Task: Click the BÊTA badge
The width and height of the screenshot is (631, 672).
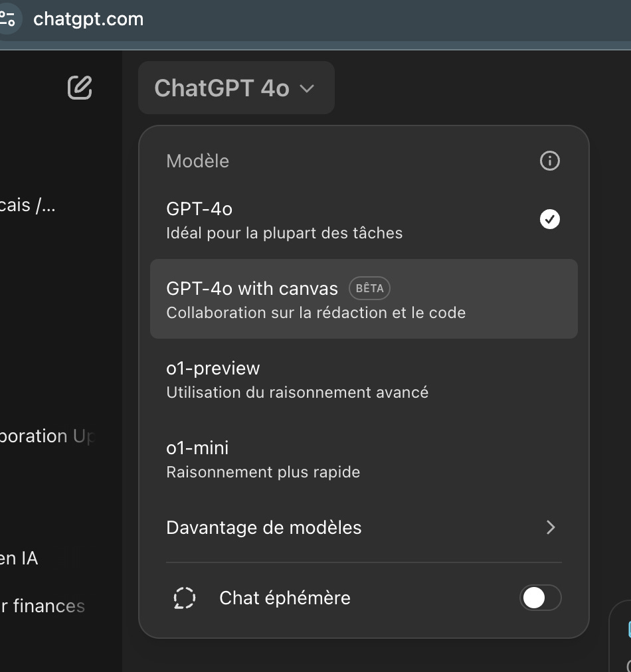Action: coord(369,288)
